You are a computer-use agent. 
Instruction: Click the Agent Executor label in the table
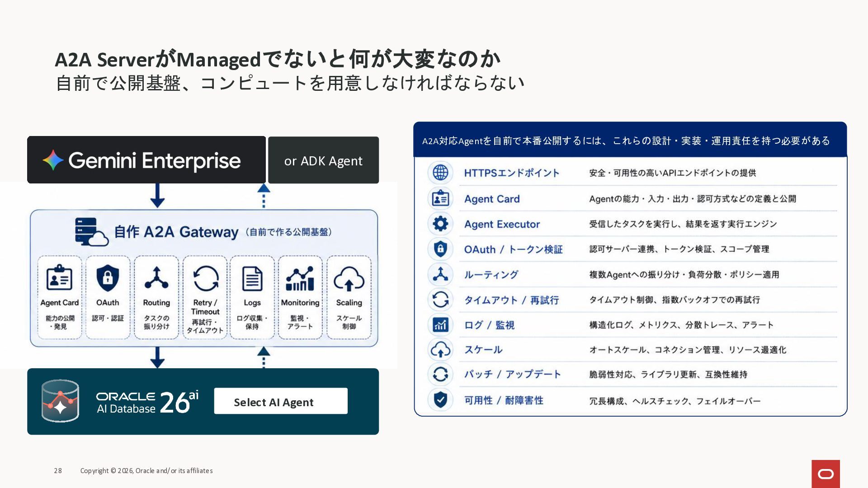(502, 224)
